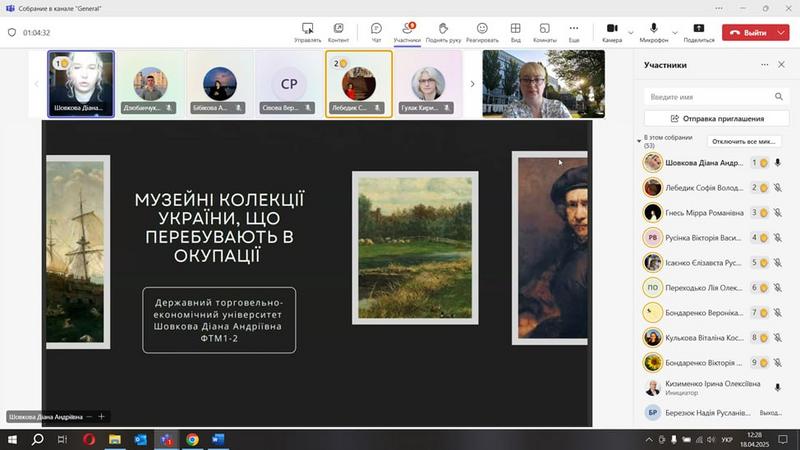This screenshot has width=800, height=450.
Task: Go to the next participant thumbnails
Action: (472, 84)
